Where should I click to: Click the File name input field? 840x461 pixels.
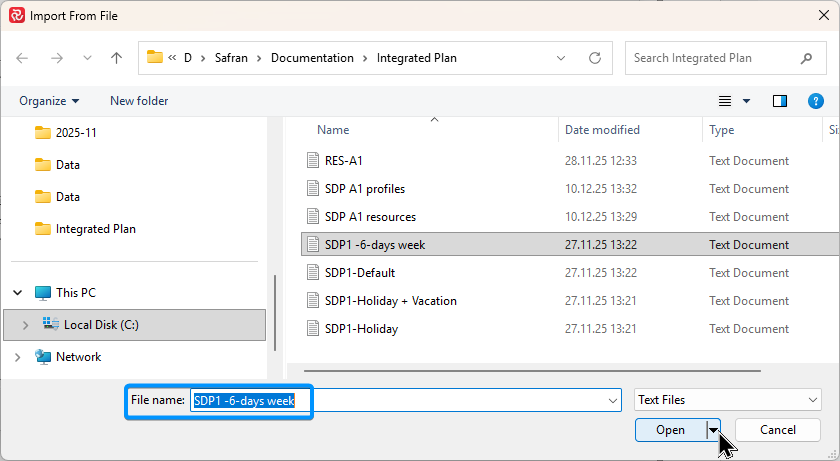(x=406, y=400)
